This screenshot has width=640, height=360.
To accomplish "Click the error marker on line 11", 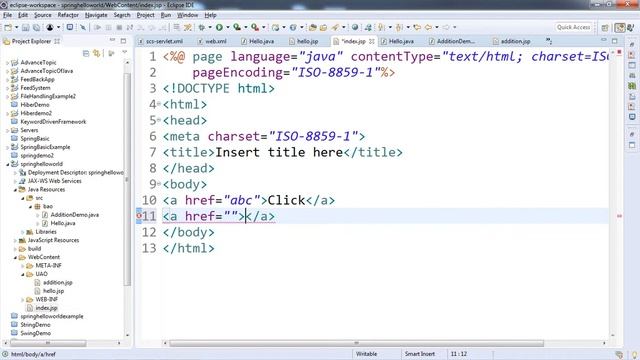I will (x=139, y=216).
